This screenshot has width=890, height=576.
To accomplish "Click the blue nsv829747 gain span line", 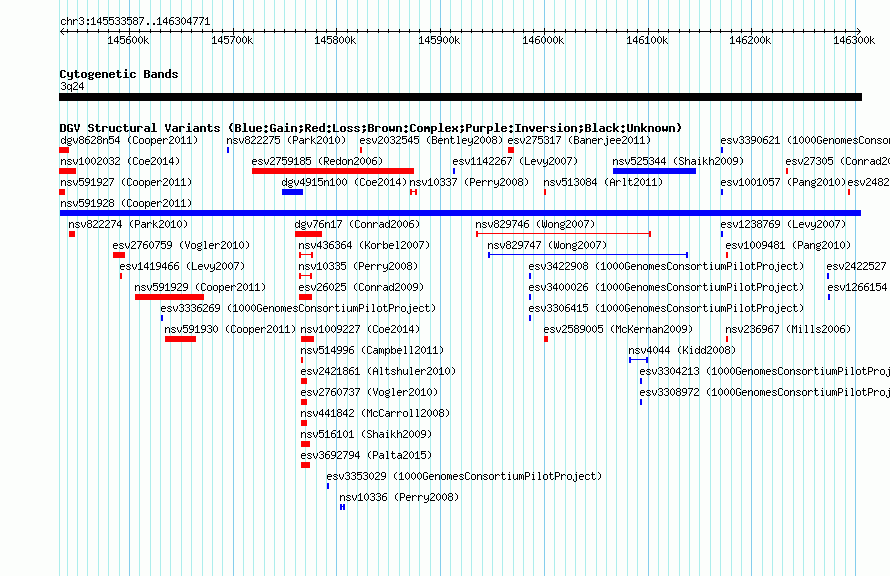I will [x=588, y=255].
